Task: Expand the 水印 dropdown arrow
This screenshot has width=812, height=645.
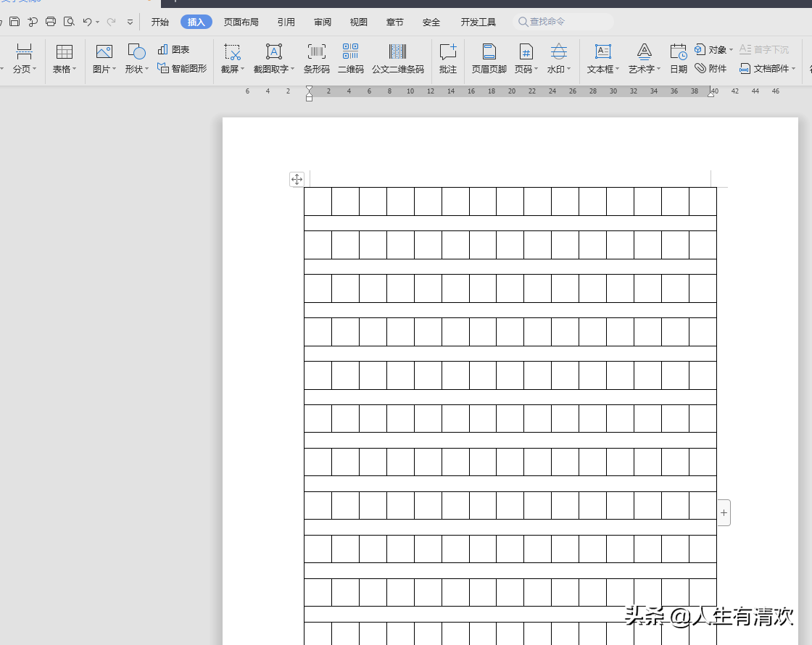Action: [569, 69]
